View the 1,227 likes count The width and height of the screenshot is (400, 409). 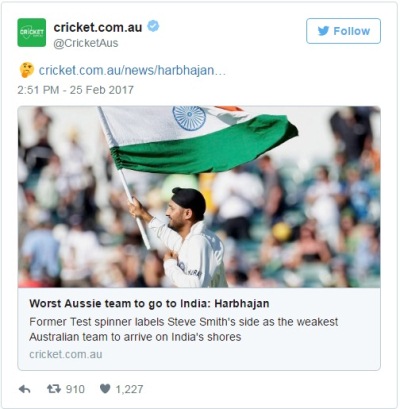tap(129, 389)
